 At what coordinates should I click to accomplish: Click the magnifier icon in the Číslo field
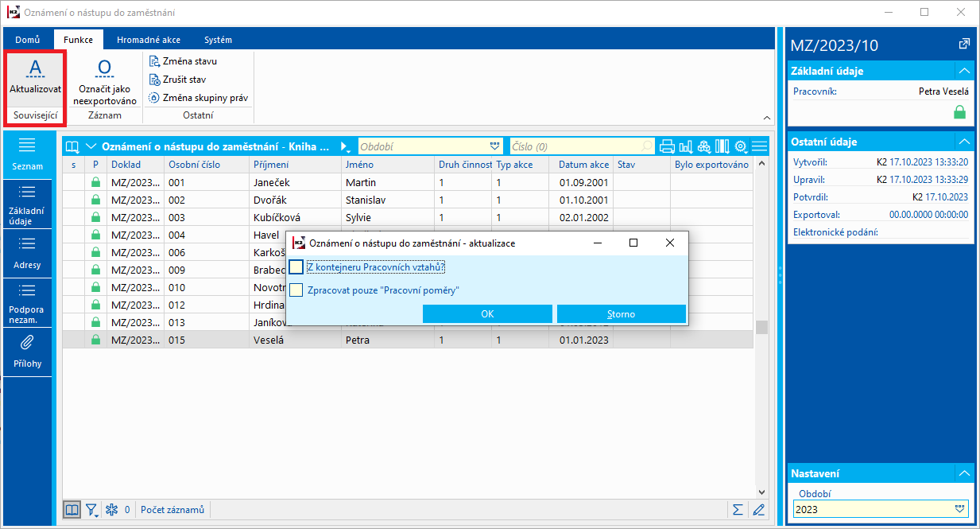click(x=646, y=146)
